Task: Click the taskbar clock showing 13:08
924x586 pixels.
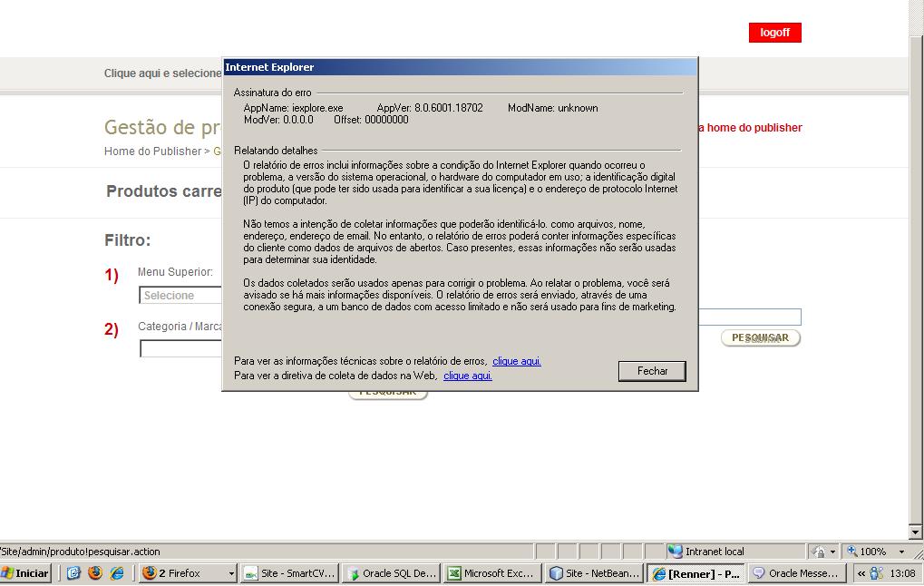Action: pos(902,573)
